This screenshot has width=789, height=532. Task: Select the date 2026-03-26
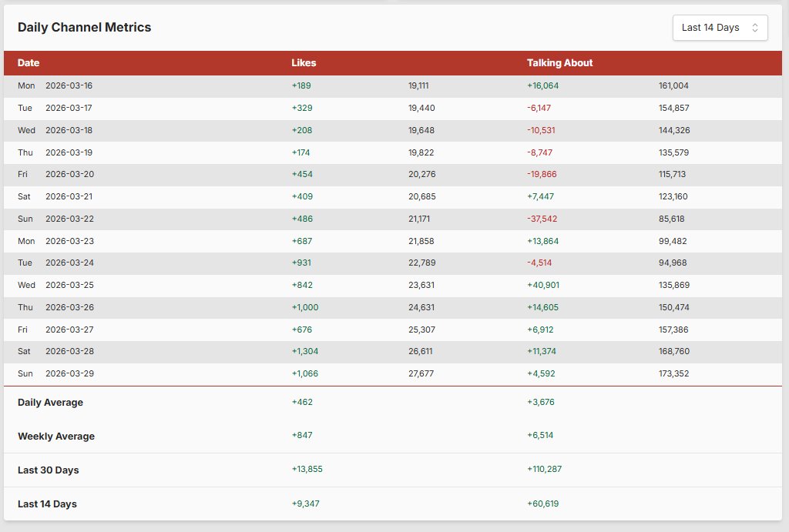point(69,307)
